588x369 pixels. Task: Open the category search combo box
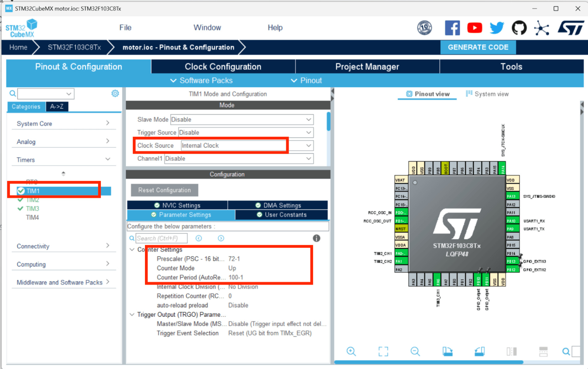[x=46, y=93]
